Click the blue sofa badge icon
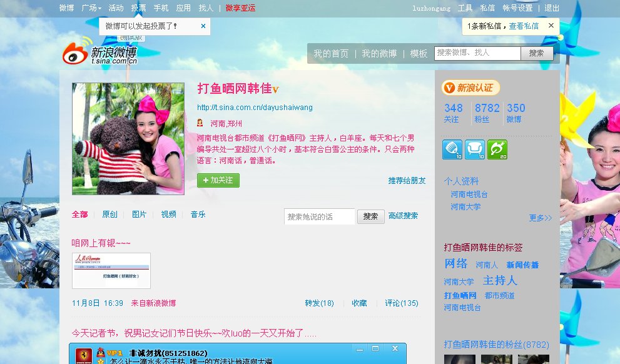The height and width of the screenshot is (364, 620). point(475,149)
